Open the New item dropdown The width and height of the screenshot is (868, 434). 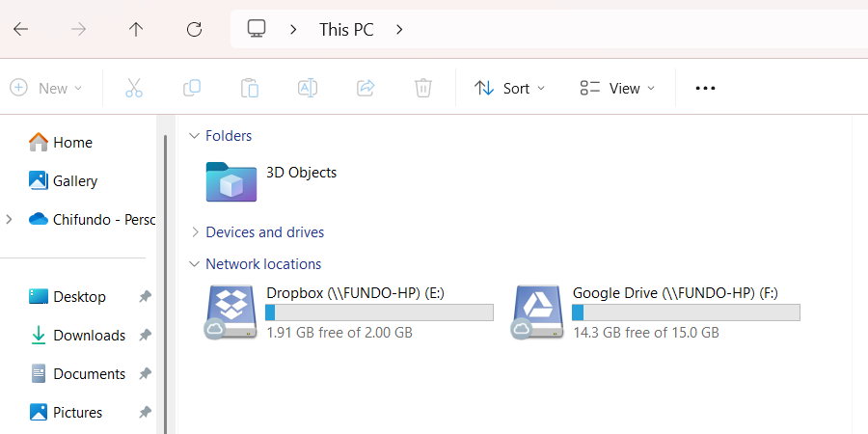tap(46, 88)
